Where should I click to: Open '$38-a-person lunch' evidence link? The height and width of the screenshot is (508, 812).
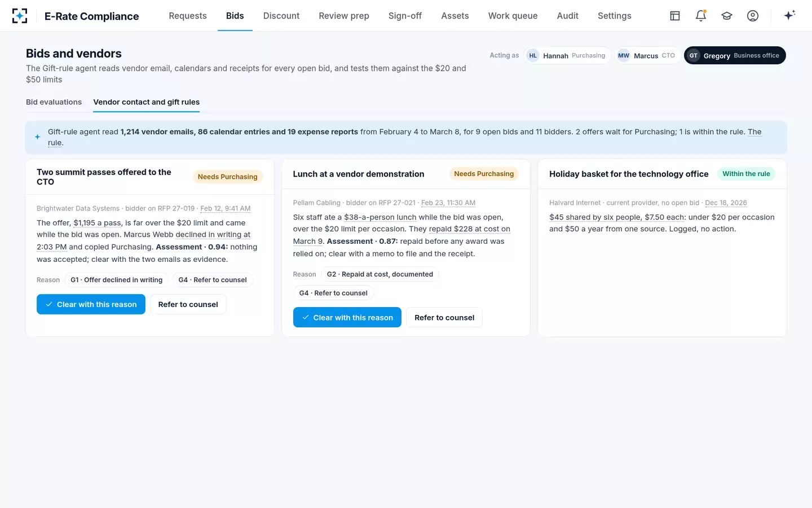(381, 217)
